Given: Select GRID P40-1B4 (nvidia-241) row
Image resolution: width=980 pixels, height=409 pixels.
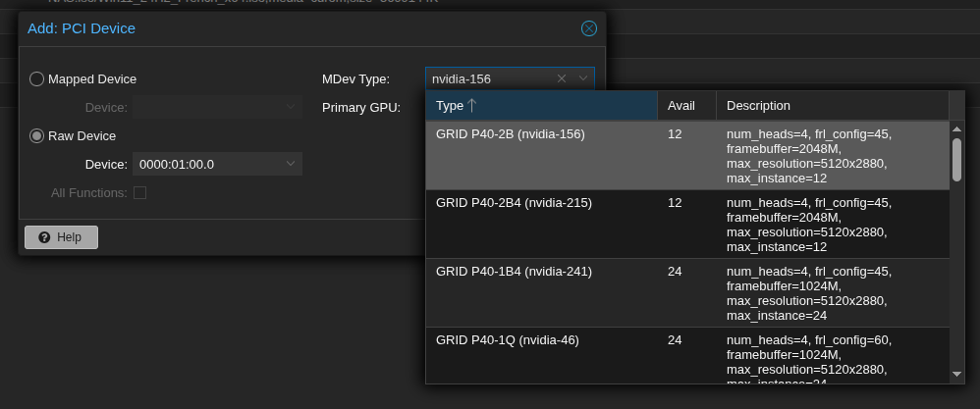Looking at the screenshot, I should 687,293.
